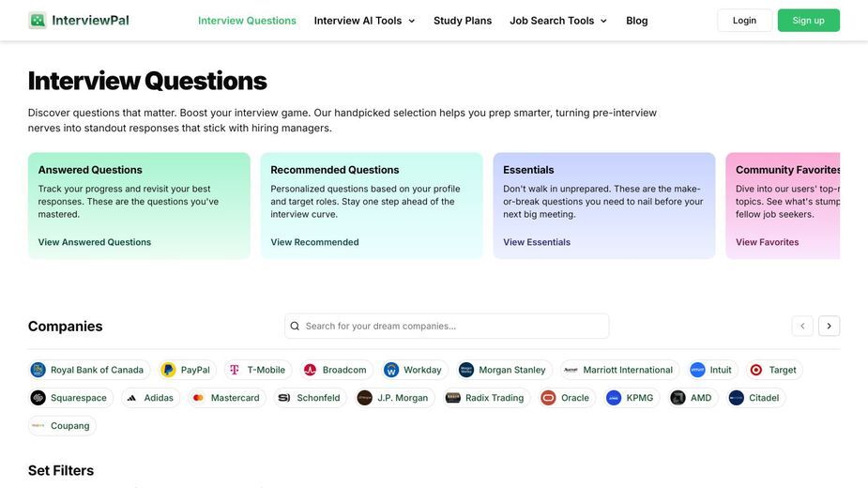Click the Morgan Stanley logo icon
Image resolution: width=868 pixels, height=488 pixels.
[466, 370]
